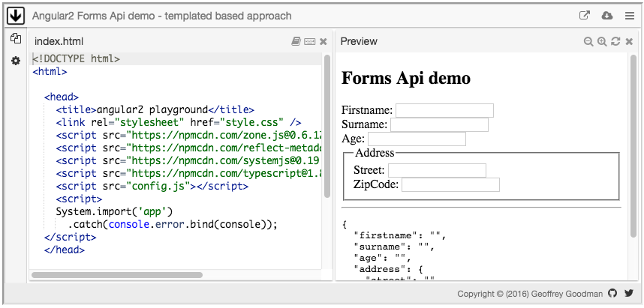Viewport: 644px width, 308px height.
Task: Click the keyboard icon in editor header
Action: (x=309, y=42)
